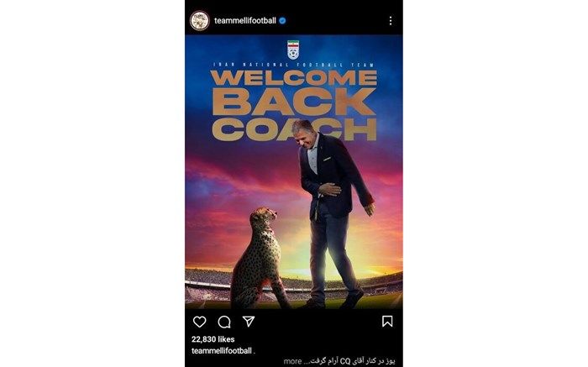
Task: View the 22,830 likes list
Action: pyautogui.click(x=213, y=339)
